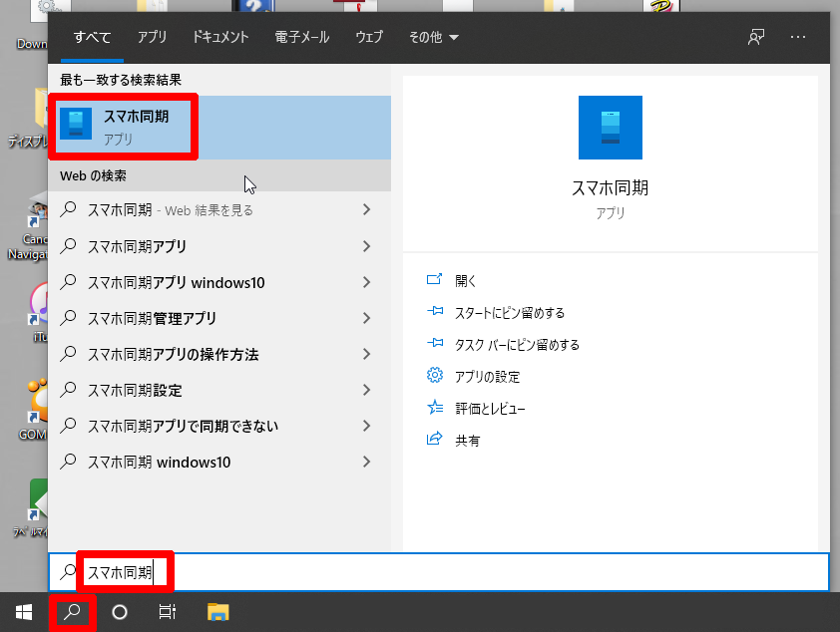Image resolution: width=840 pixels, height=632 pixels.
Task: Click the gear icon for アプリの設定
Action: [434, 375]
